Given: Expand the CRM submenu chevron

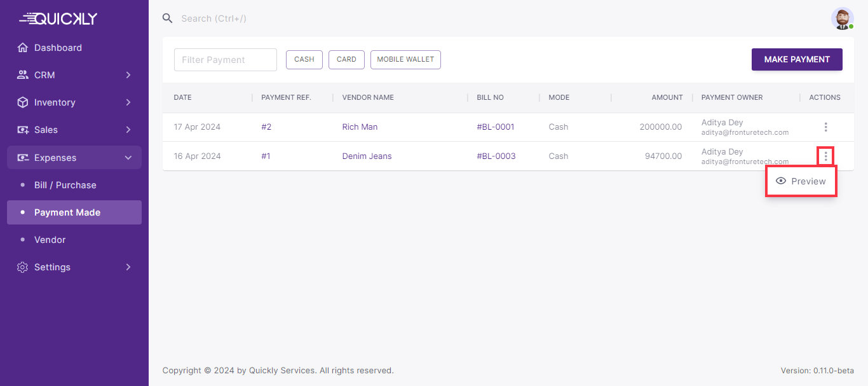Looking at the screenshot, I should [128, 75].
